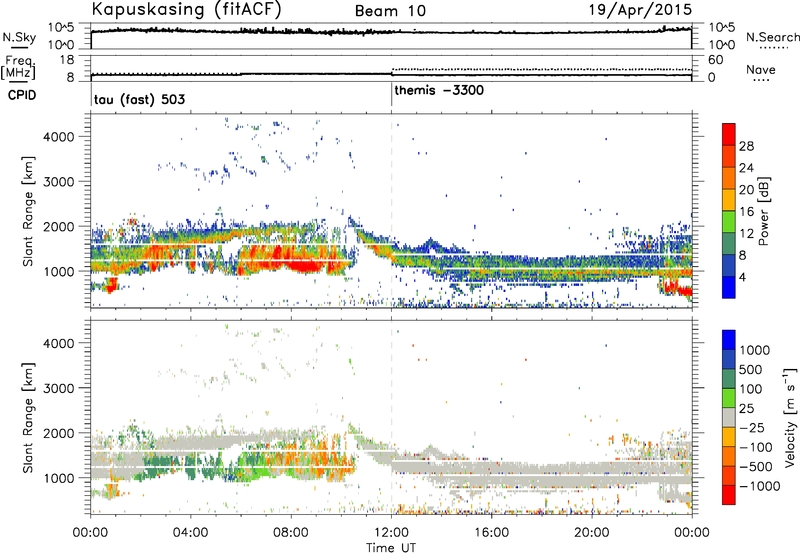This screenshot has width=800, height=554.
Task: Click the '60' tick on the Nave axis
Action: 715,60
